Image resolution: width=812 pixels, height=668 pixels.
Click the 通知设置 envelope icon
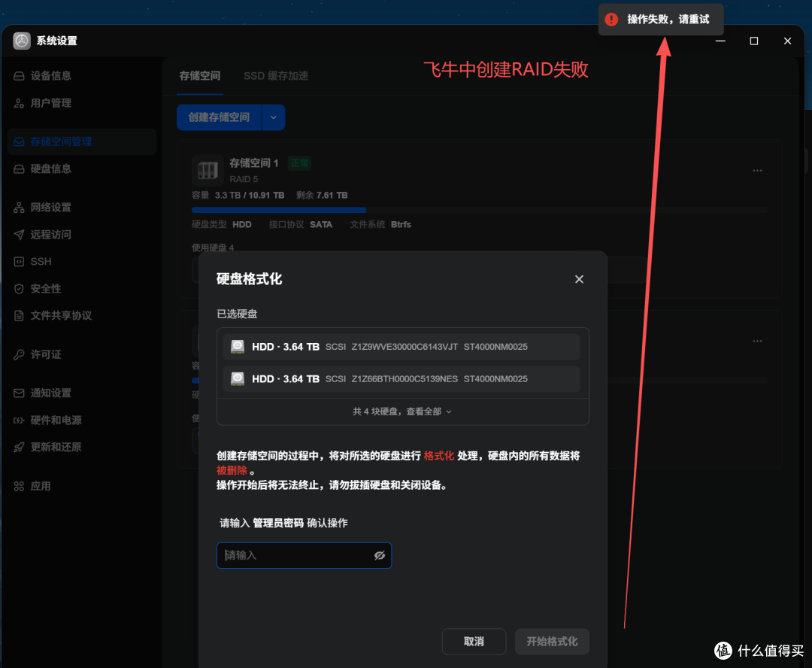click(x=19, y=393)
